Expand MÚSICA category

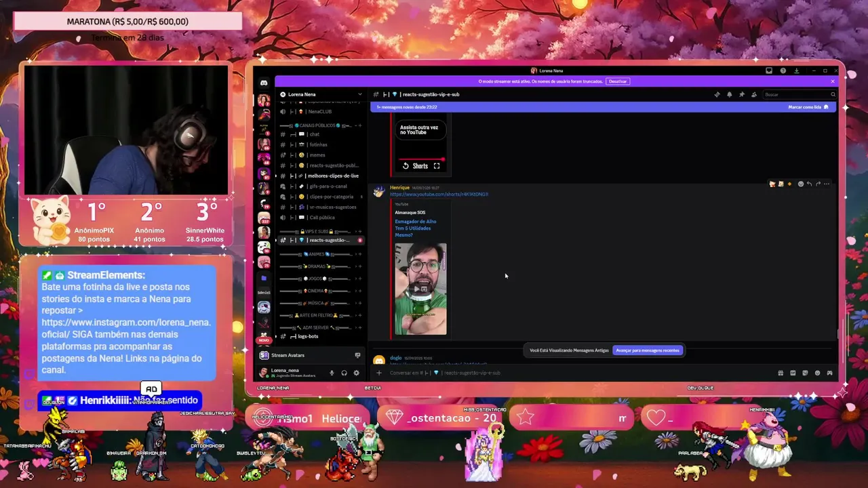point(319,303)
